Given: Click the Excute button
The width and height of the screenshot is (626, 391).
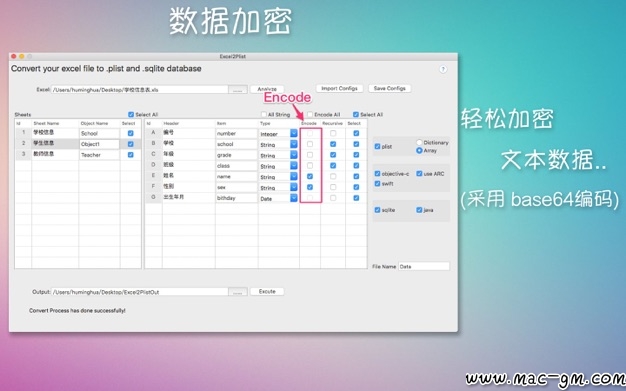Looking at the screenshot, I should coord(267,292).
